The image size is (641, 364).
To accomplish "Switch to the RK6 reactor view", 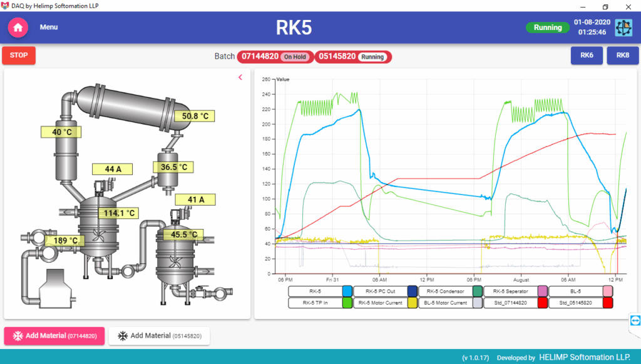I will [x=587, y=56].
